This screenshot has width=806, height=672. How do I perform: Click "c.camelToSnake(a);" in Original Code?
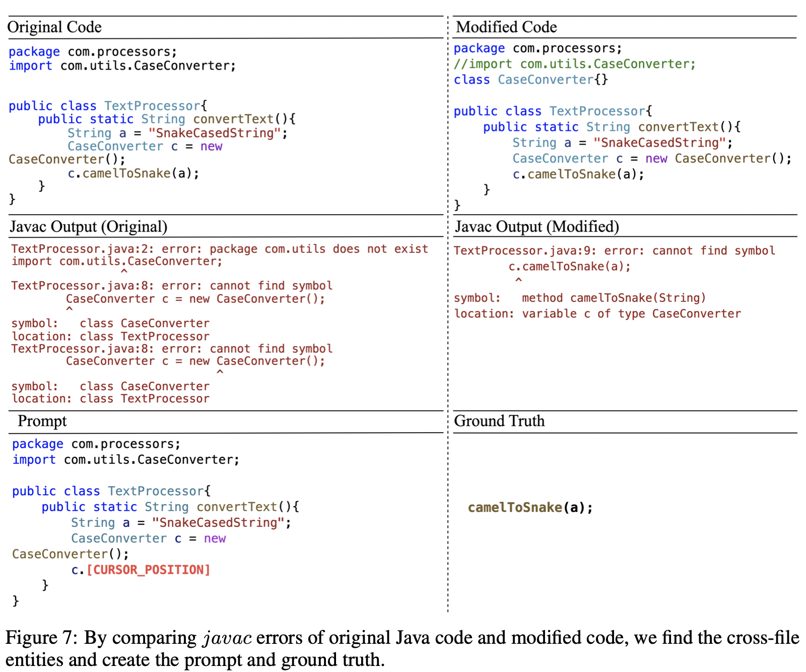[x=133, y=173]
